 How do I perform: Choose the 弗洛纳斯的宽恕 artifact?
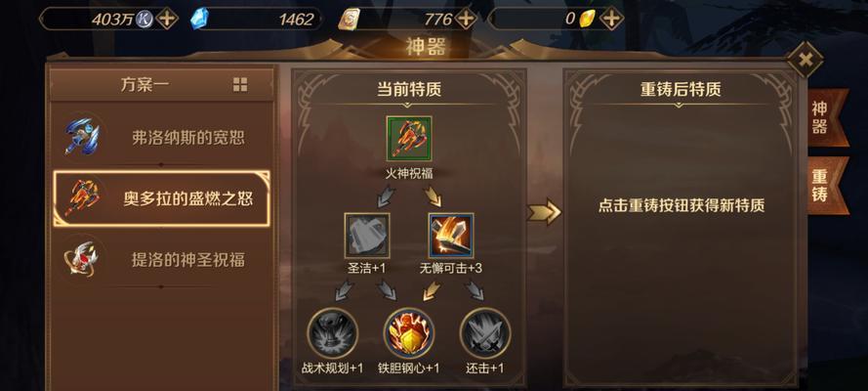(161, 138)
